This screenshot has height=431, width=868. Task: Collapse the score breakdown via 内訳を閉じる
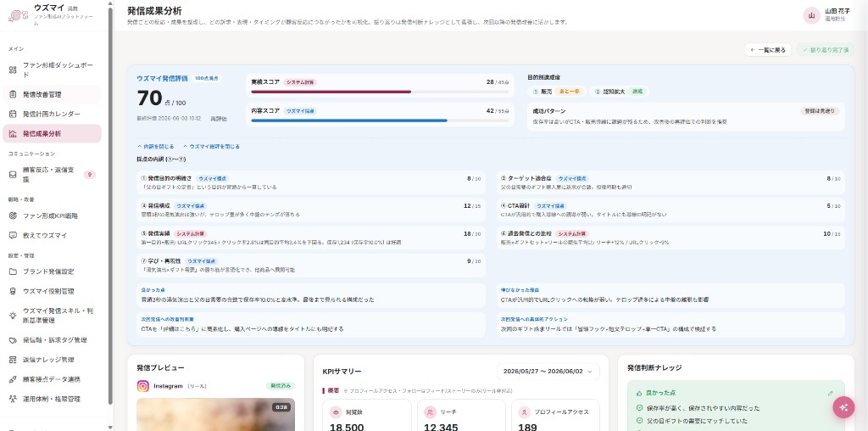156,147
